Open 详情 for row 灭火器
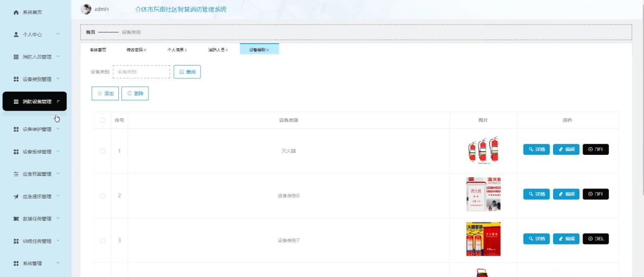Screen dimensions: 644x277 (x=536, y=150)
